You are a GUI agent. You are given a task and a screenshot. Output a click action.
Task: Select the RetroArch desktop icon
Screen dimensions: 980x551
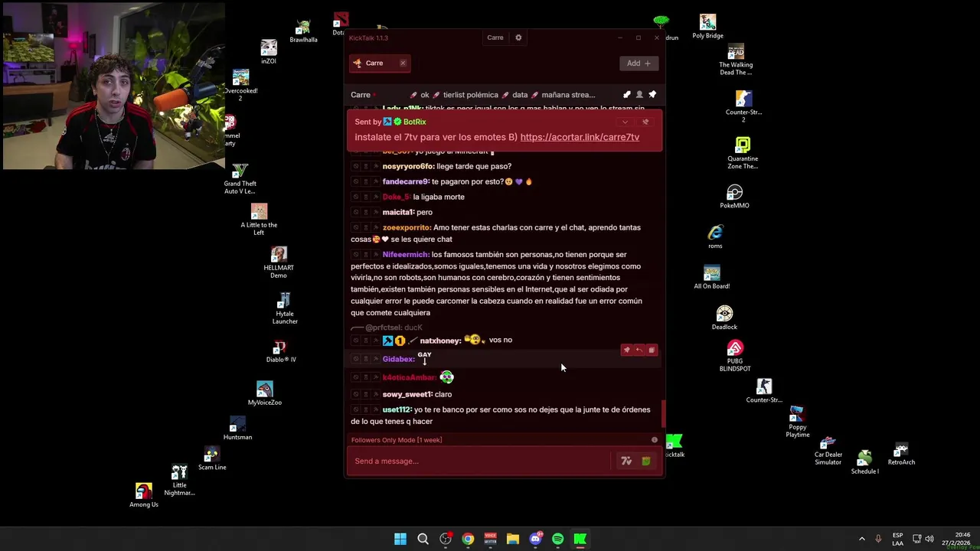click(901, 454)
